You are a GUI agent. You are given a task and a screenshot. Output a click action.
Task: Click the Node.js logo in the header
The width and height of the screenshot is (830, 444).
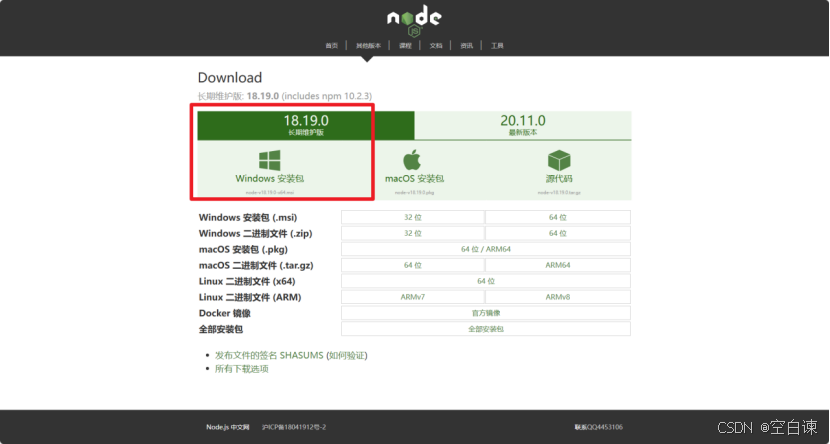click(x=414, y=22)
